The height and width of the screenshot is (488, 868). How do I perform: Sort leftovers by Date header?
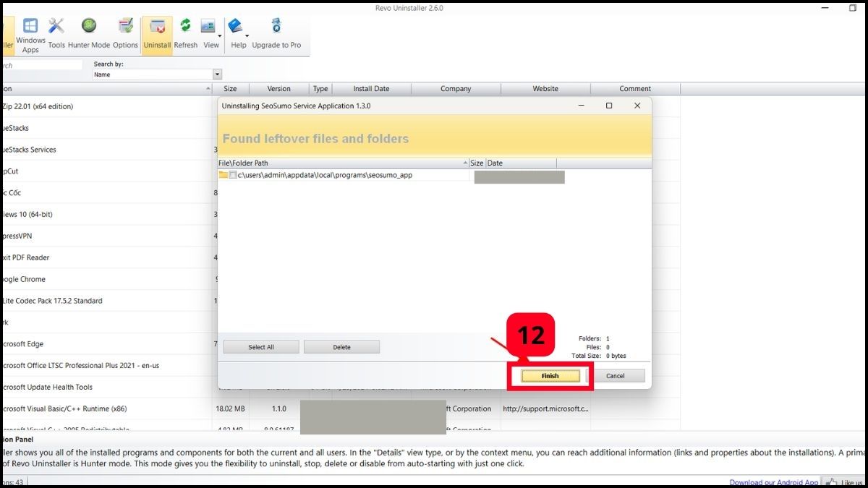pyautogui.click(x=521, y=163)
